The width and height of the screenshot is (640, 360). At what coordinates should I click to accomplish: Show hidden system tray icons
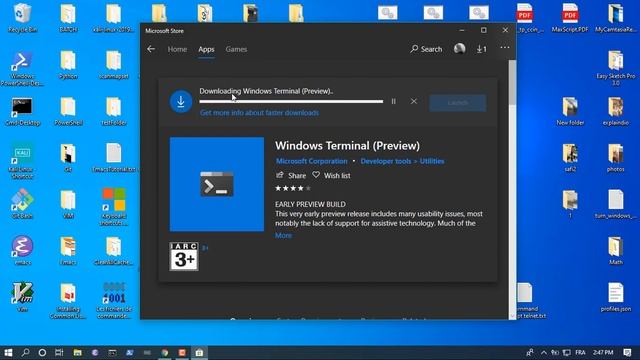pyautogui.click(x=544, y=353)
